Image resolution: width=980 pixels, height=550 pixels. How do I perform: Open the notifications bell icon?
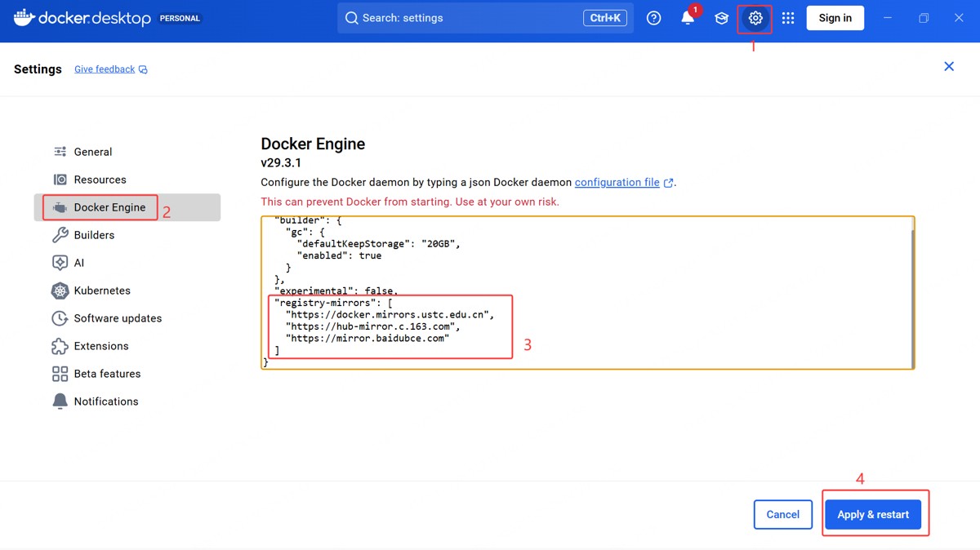[688, 18]
